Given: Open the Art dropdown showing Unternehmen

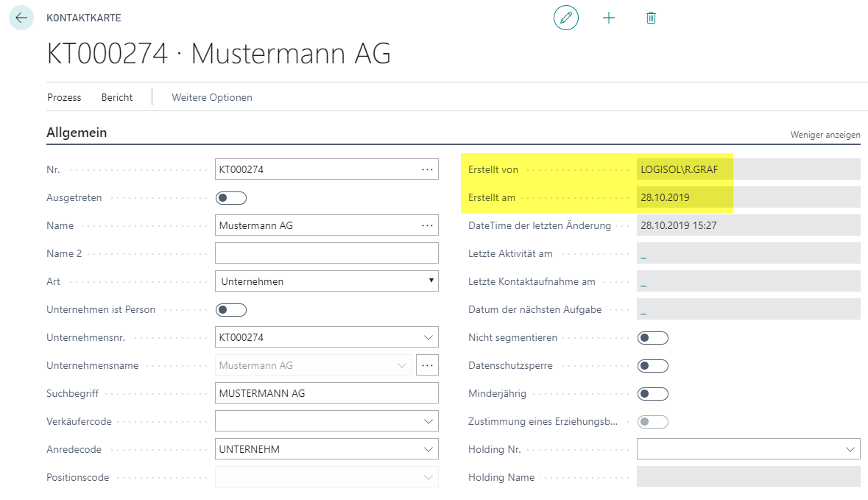Looking at the screenshot, I should [x=327, y=281].
